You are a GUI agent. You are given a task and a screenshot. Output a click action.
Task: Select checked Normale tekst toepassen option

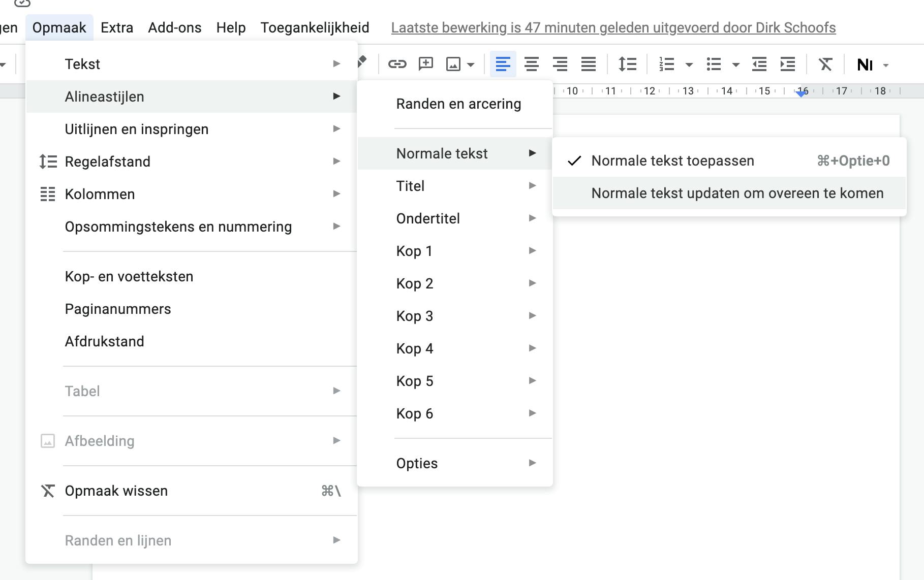(x=672, y=161)
